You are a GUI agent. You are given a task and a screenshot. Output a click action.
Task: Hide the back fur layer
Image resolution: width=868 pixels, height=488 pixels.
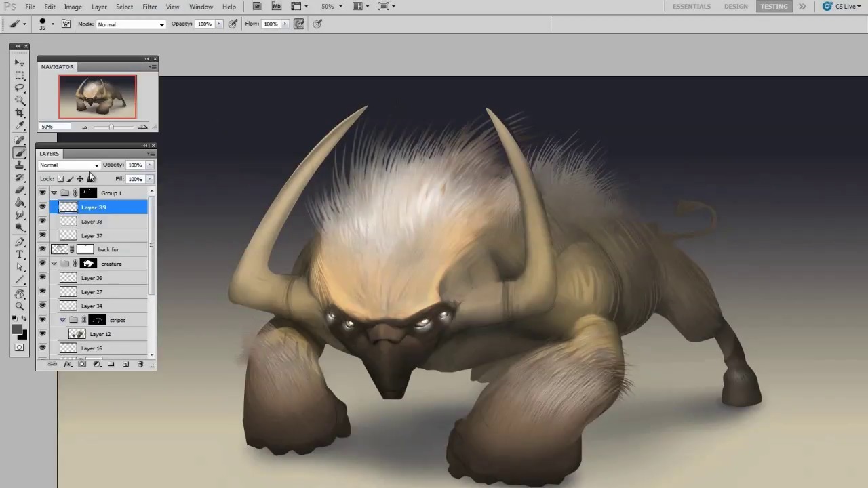coord(43,249)
